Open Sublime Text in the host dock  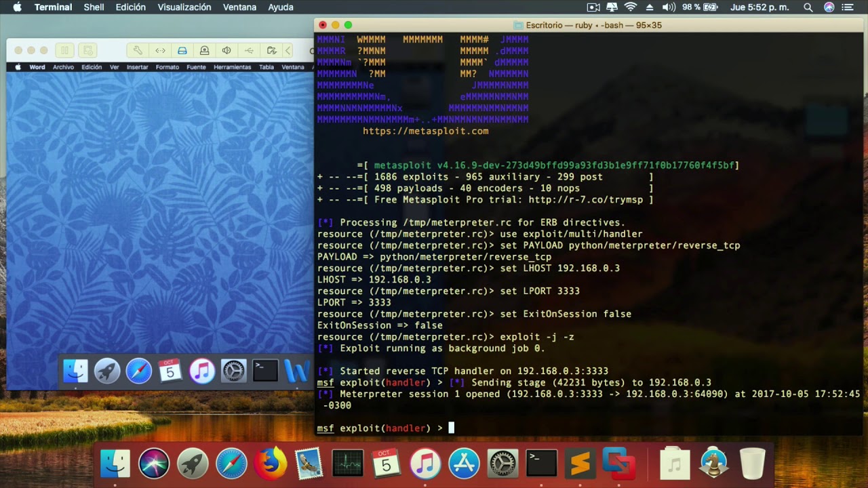coord(580,464)
